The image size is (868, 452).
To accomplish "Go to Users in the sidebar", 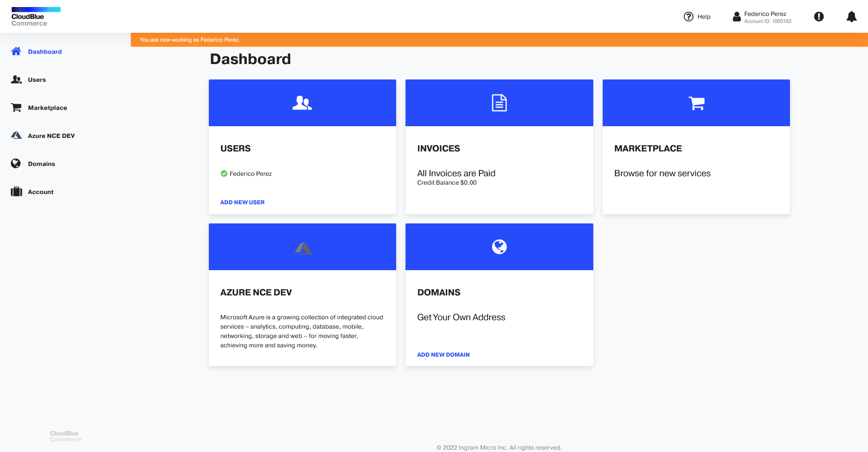I will pyautogui.click(x=37, y=80).
